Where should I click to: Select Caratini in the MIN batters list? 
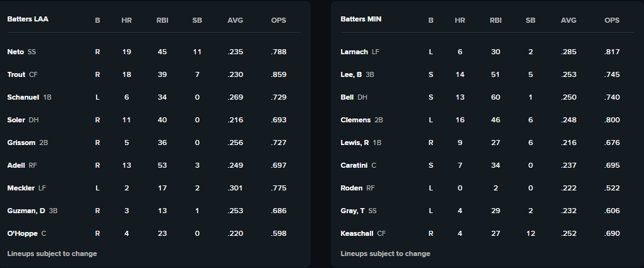tap(354, 165)
